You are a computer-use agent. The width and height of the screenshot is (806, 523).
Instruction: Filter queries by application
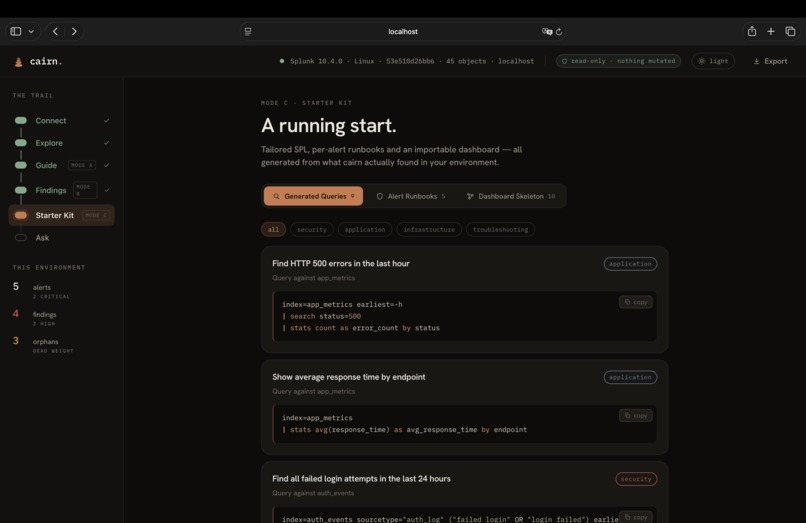click(365, 229)
